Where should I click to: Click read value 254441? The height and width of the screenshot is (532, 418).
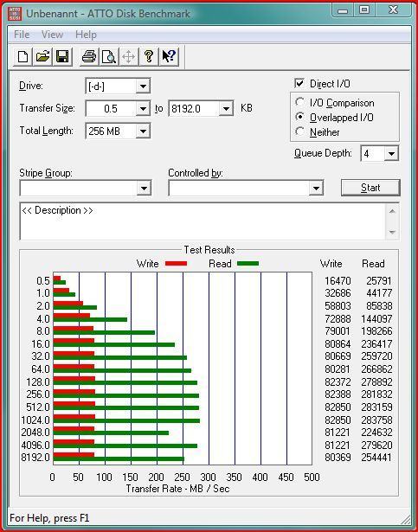pos(376,458)
